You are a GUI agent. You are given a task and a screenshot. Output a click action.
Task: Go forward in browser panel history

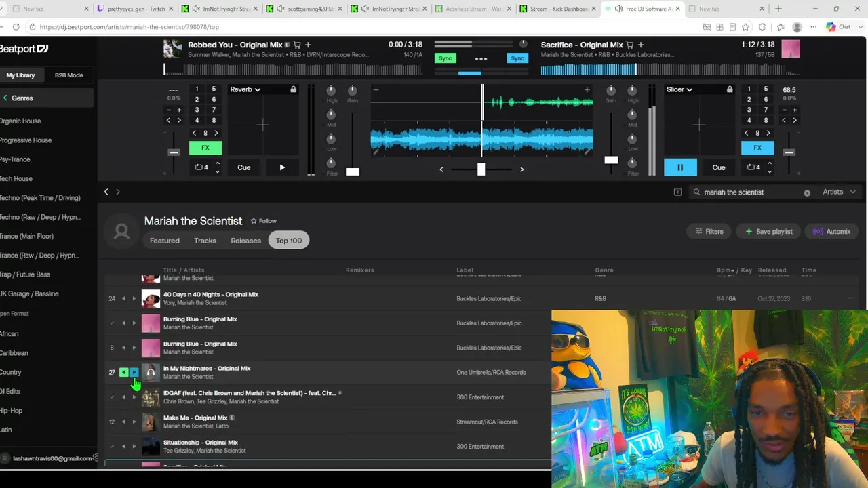pyautogui.click(x=118, y=192)
